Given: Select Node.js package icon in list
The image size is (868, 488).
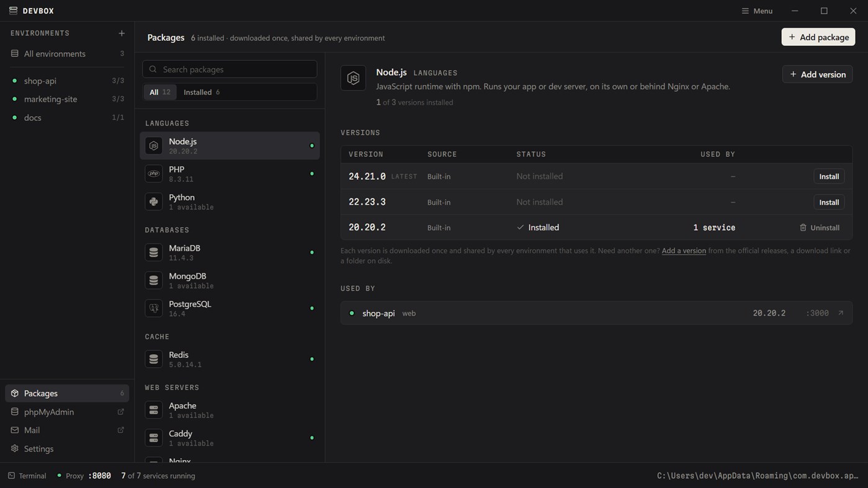Looking at the screenshot, I should click(x=154, y=146).
